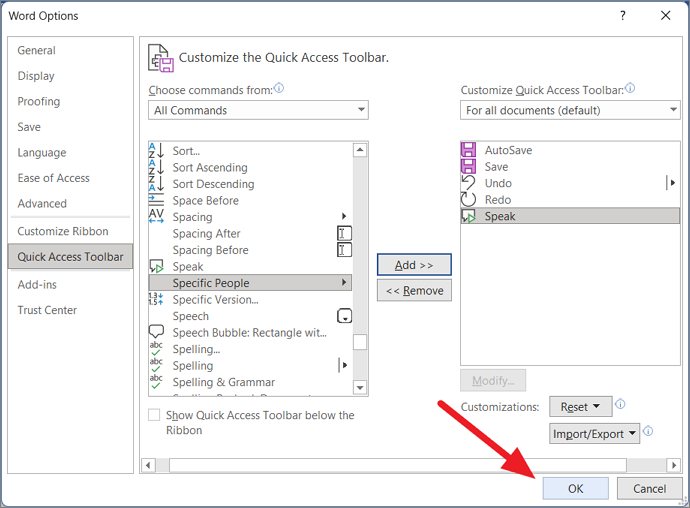690x508 pixels.
Task: Open the Language options category
Action: [x=42, y=152]
